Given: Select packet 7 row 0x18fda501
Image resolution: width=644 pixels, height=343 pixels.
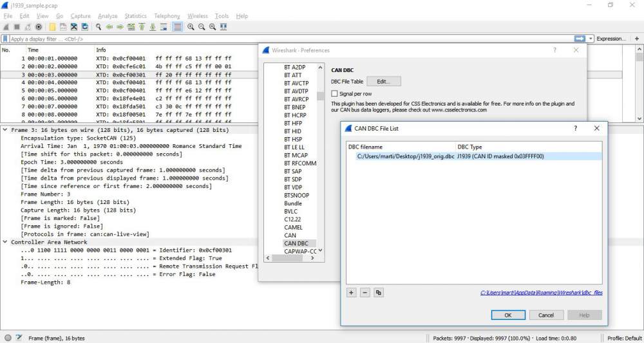Looking at the screenshot, I should point(311,106).
